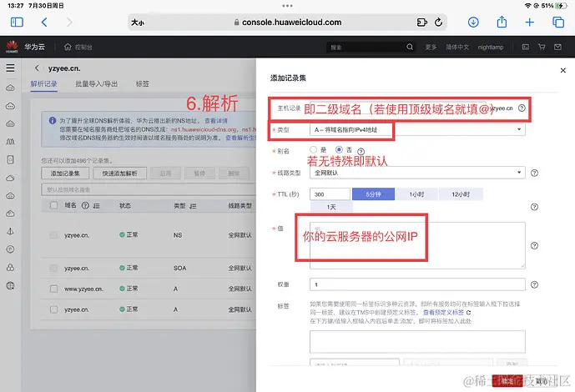Screen dimensions: 575x392
Task: Click the sidebar cloud icon with three dots
Action: point(10,106)
